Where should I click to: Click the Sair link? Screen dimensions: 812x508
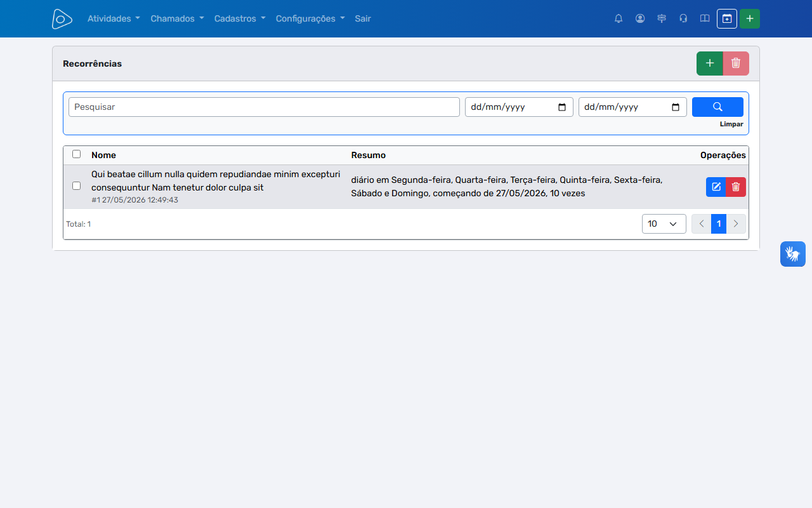(x=363, y=18)
